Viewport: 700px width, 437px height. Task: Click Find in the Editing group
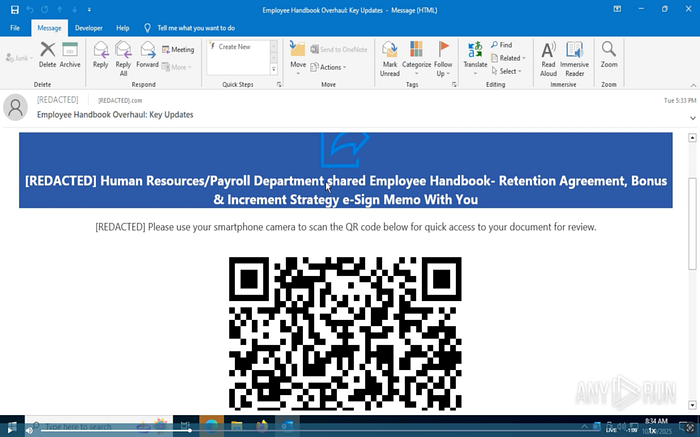(x=501, y=45)
